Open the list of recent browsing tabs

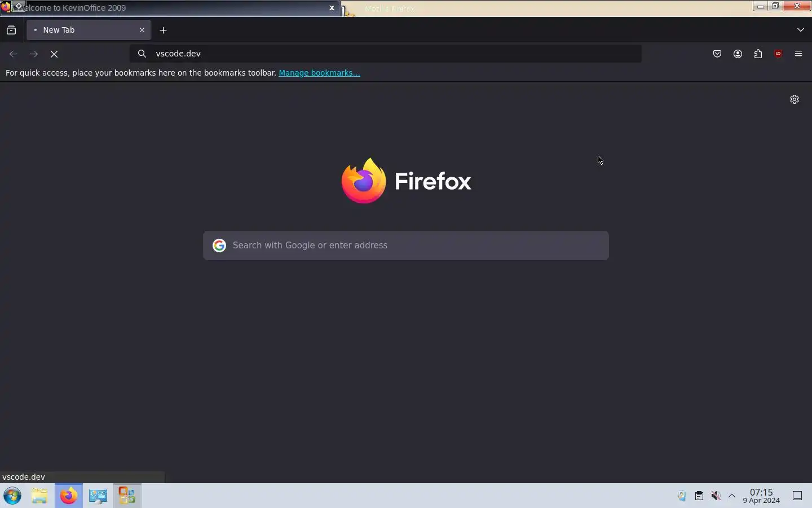coord(11,30)
